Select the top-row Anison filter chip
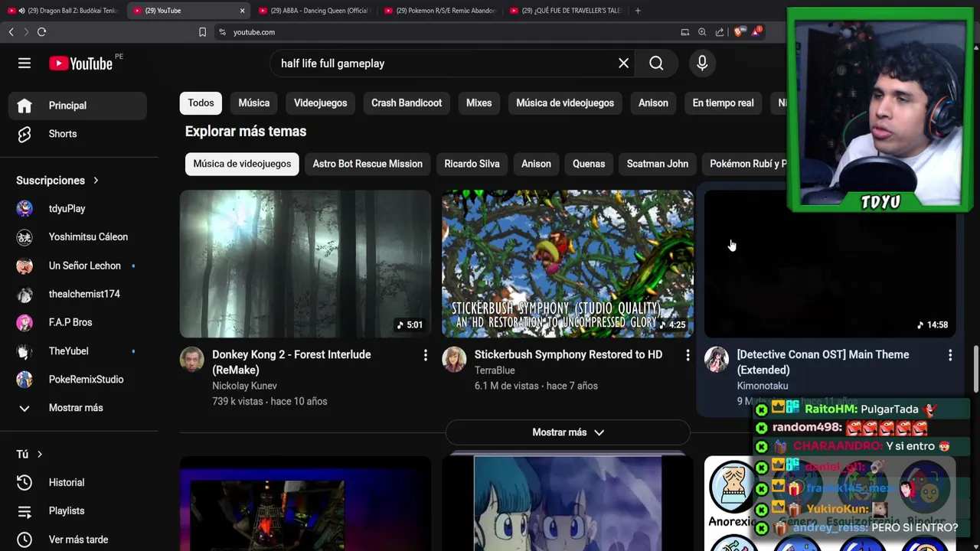Image resolution: width=980 pixels, height=551 pixels. pyautogui.click(x=653, y=103)
